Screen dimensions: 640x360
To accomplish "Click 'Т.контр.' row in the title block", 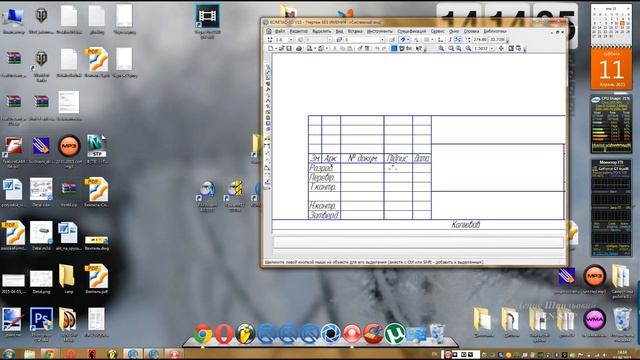I will point(323,187).
